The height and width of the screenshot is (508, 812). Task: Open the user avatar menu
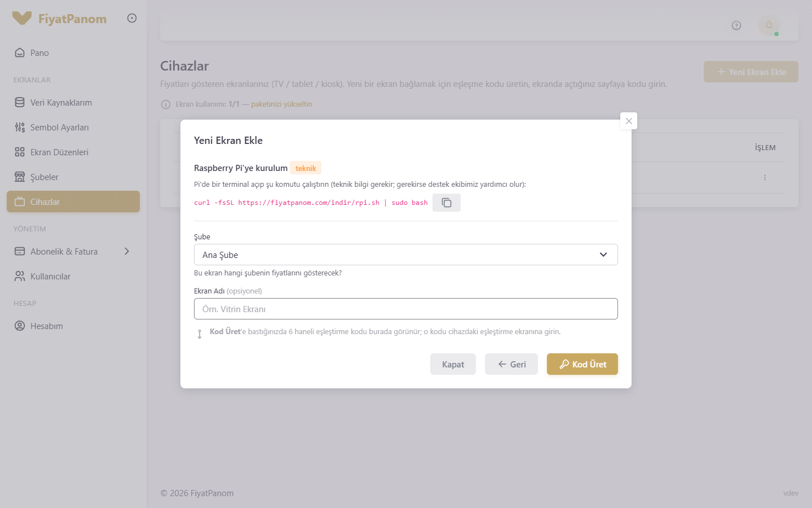point(769,25)
